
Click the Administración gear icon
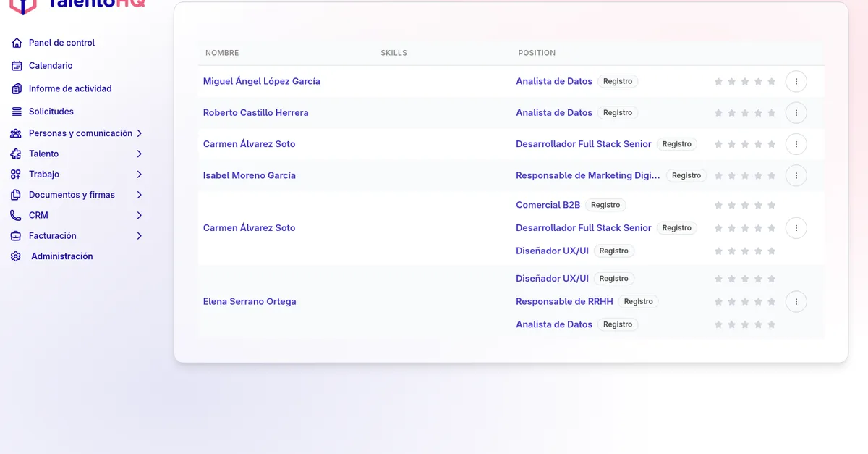pyautogui.click(x=16, y=256)
